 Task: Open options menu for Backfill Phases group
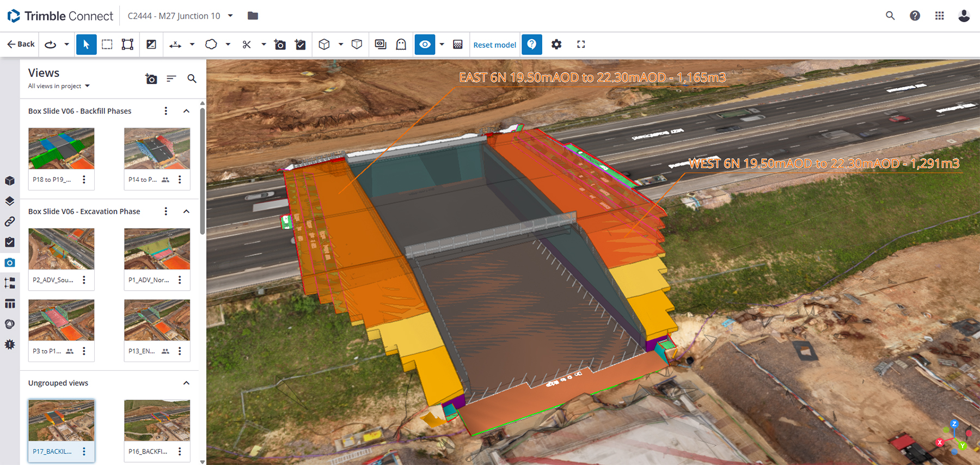pos(166,111)
